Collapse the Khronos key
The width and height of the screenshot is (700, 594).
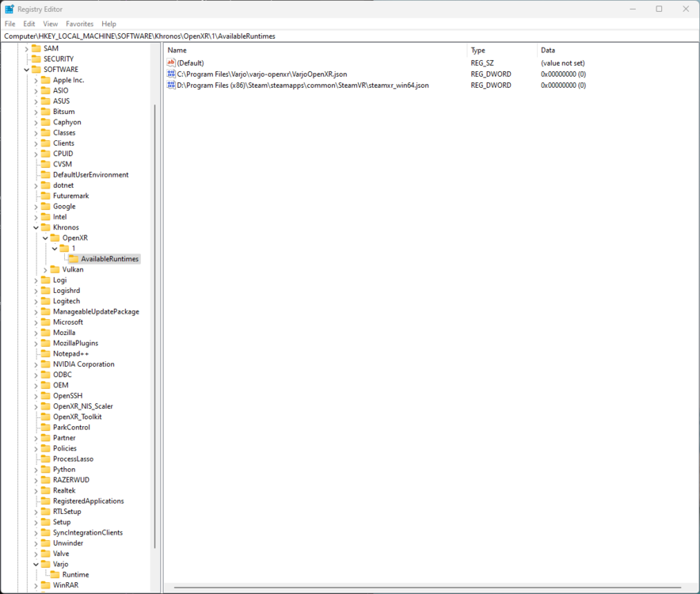coord(36,227)
